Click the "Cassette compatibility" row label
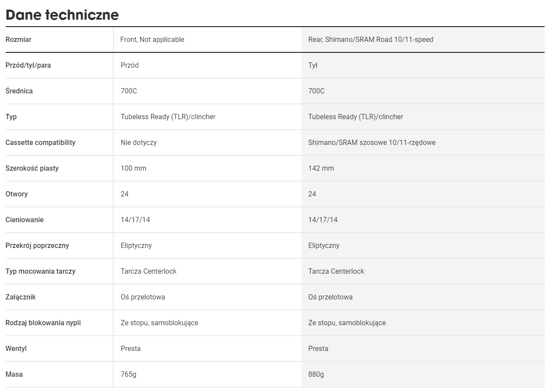Screen dimensions: 549x392 pos(40,143)
